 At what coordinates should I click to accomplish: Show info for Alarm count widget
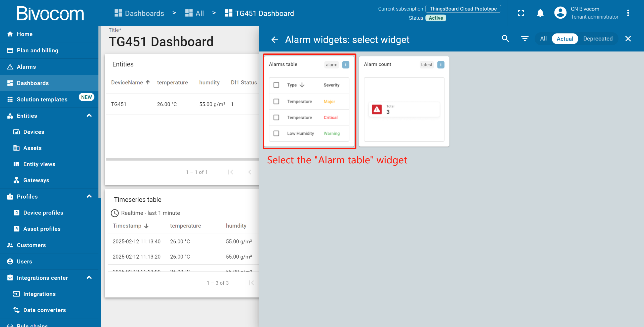click(441, 65)
